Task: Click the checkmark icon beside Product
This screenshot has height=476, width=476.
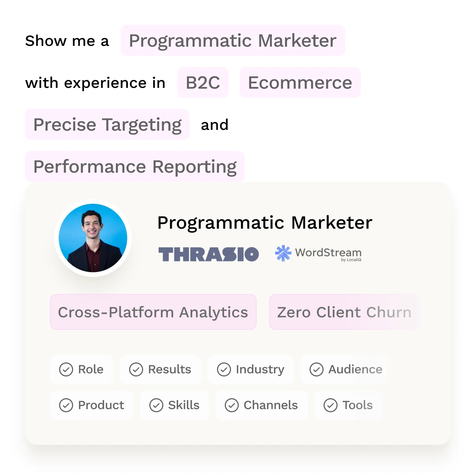Action: click(x=66, y=405)
